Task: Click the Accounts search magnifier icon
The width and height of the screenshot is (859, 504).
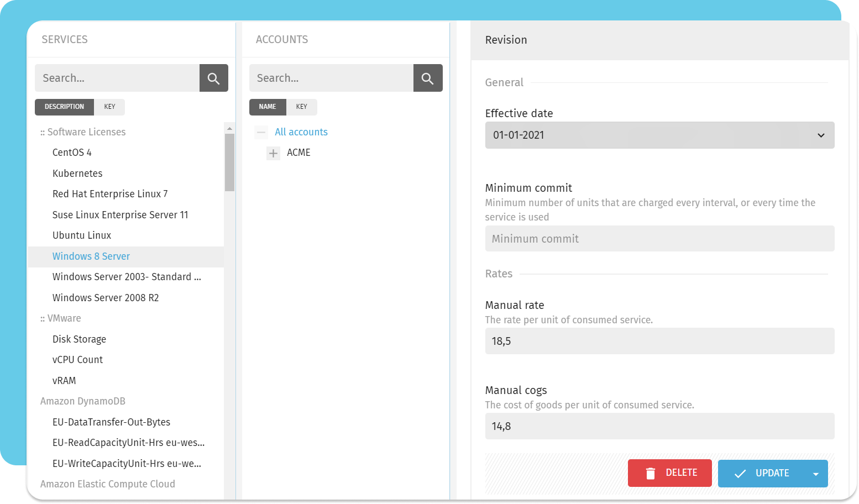Action: tap(427, 78)
